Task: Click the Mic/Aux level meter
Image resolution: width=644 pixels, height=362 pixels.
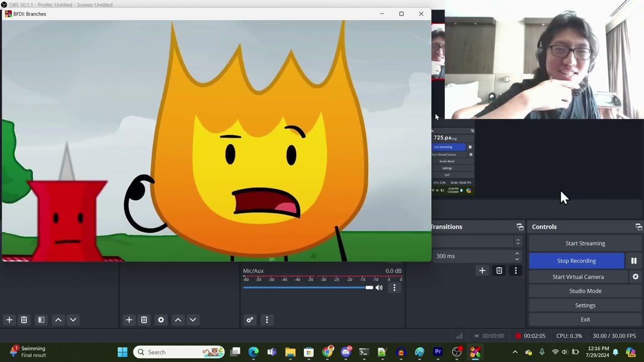Action: click(323, 277)
